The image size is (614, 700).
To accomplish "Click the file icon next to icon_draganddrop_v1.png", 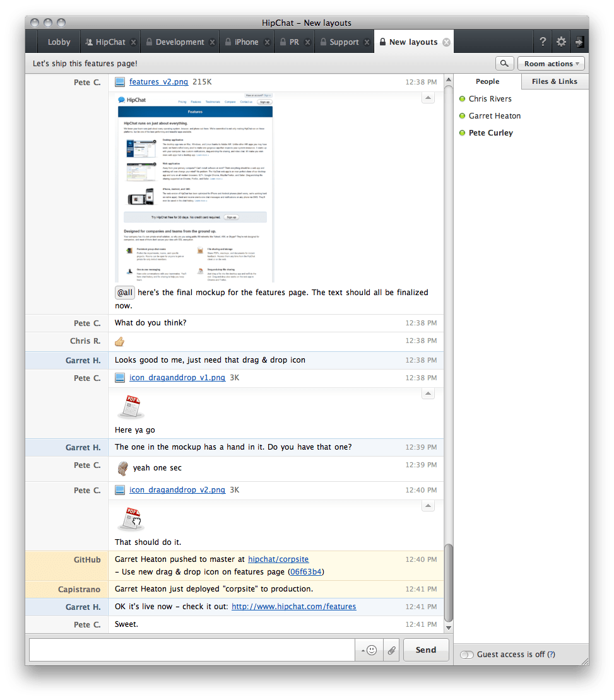I will click(x=119, y=378).
